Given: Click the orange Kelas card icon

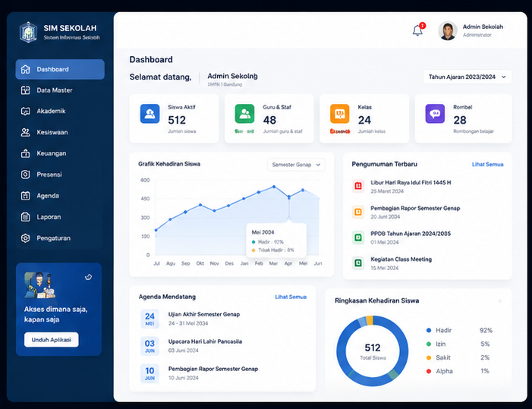Looking at the screenshot, I should pos(340,114).
